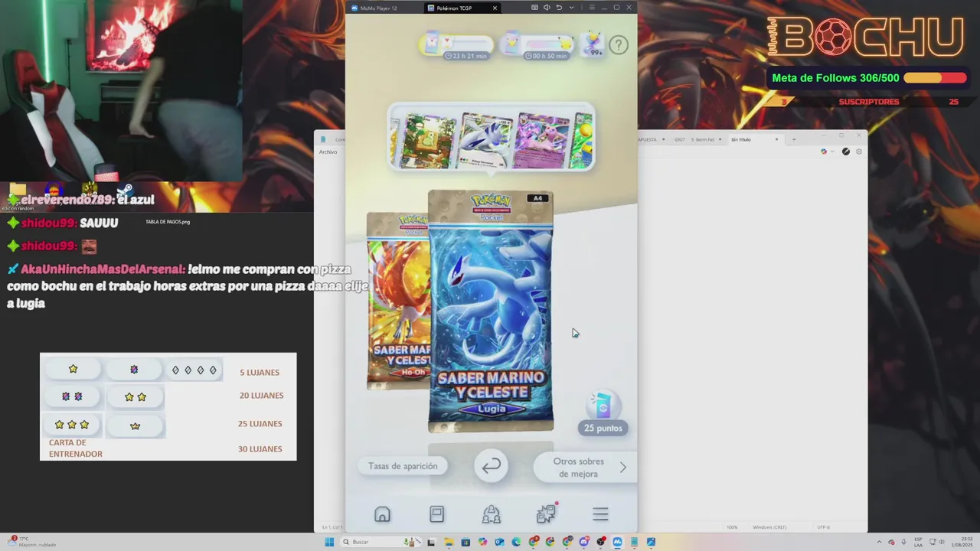Screen dimensions: 980x551
Task: Open File Explorer from the taskbar
Action: [448, 542]
